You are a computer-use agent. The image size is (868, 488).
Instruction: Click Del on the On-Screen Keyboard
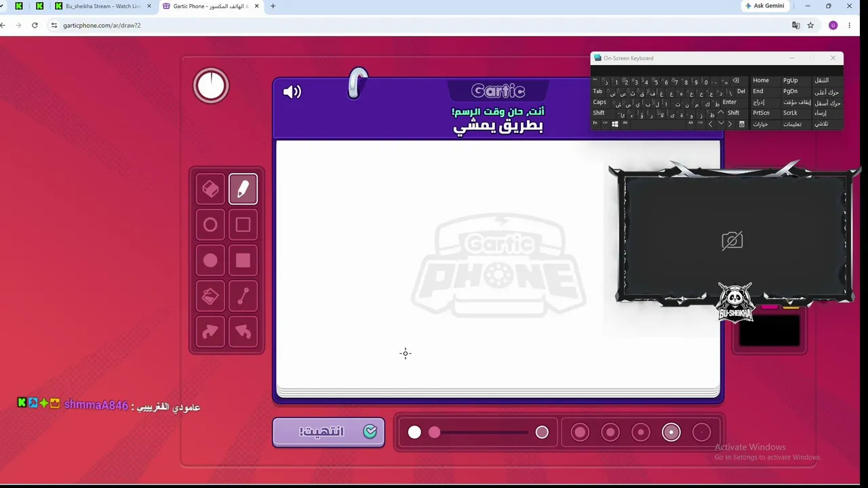(741, 91)
